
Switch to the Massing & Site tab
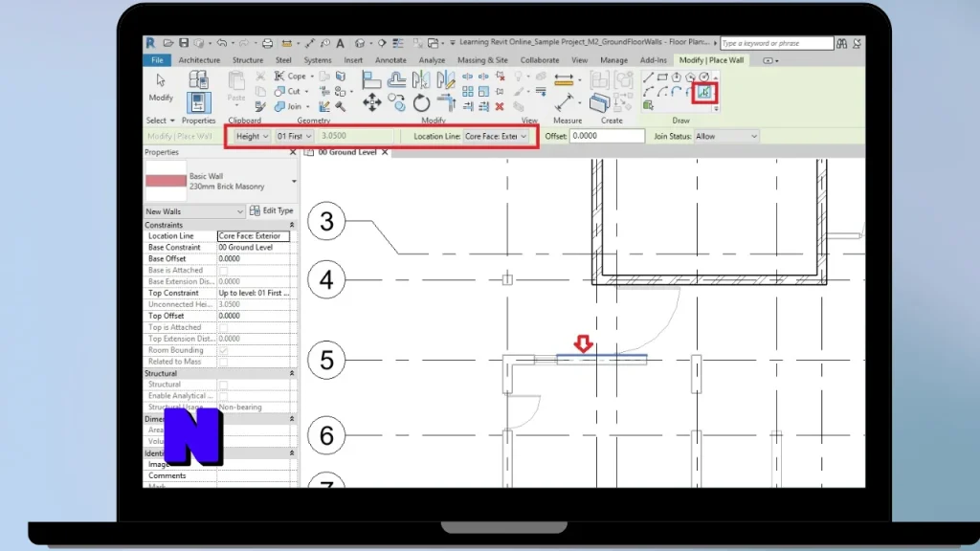tap(482, 60)
